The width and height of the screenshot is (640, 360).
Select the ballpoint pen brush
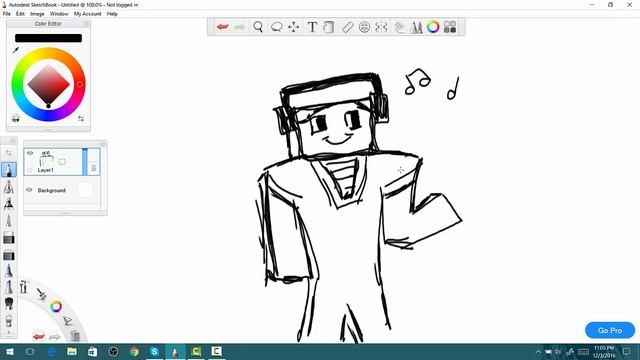[9, 271]
